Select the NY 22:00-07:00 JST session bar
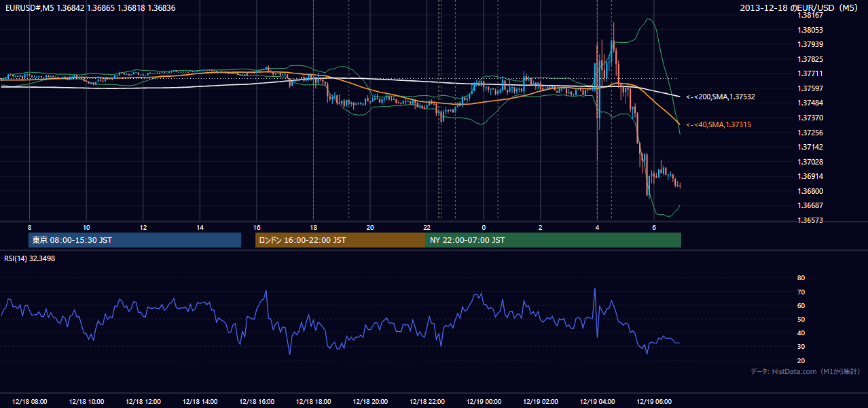Viewport: 868px width, 408px height. point(554,240)
